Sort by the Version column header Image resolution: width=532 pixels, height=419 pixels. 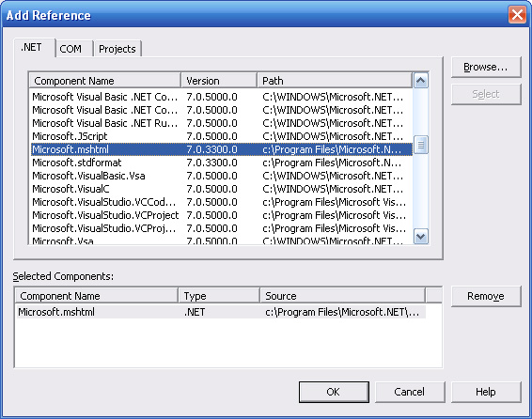pyautogui.click(x=219, y=81)
